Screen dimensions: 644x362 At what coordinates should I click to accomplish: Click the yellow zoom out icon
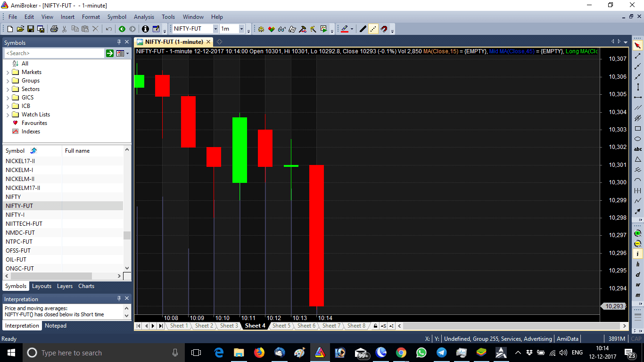coord(638,244)
